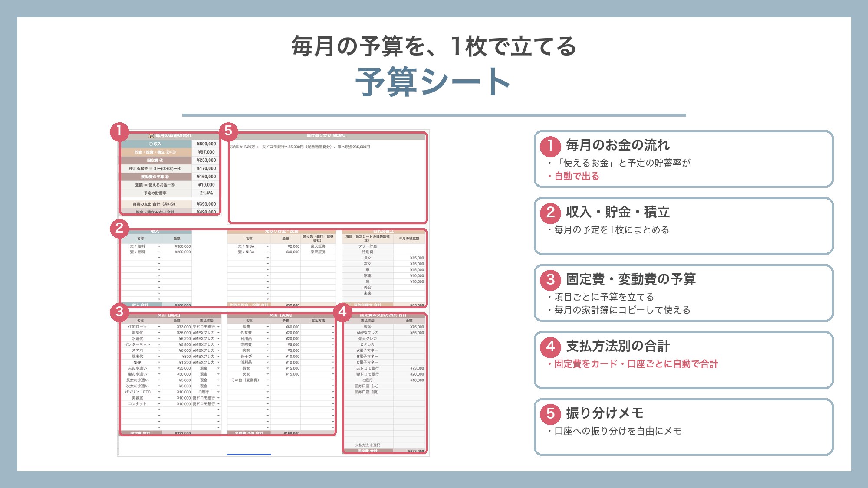The height and width of the screenshot is (488, 868).
Task: Select the 美容室 fixed expense name
Action: (x=138, y=398)
